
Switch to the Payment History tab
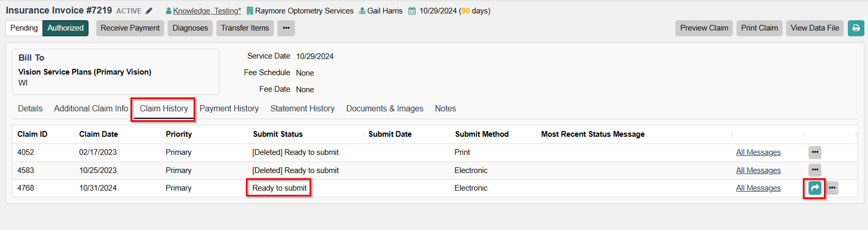pos(229,108)
